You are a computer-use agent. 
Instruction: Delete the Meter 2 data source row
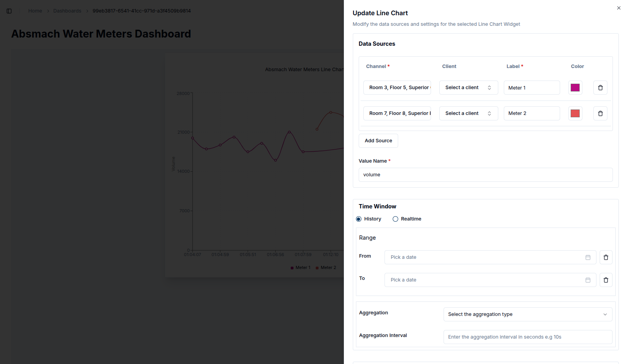600,113
